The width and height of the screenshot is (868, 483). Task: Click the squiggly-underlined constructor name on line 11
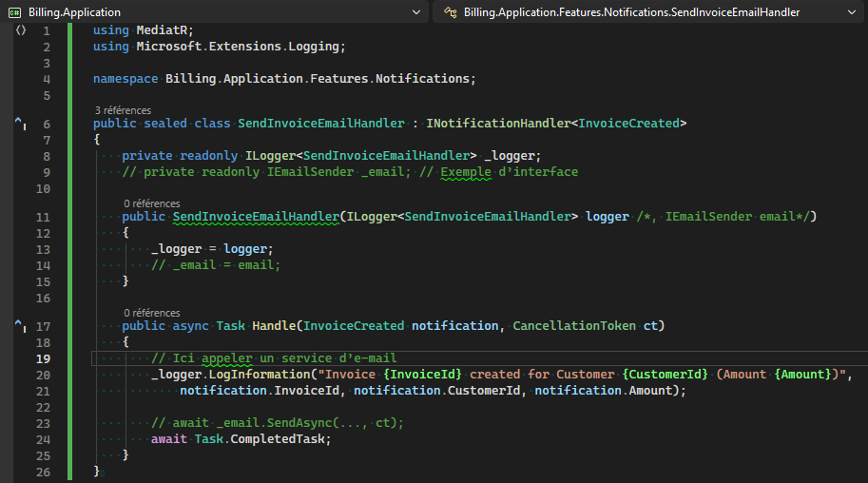pos(256,217)
